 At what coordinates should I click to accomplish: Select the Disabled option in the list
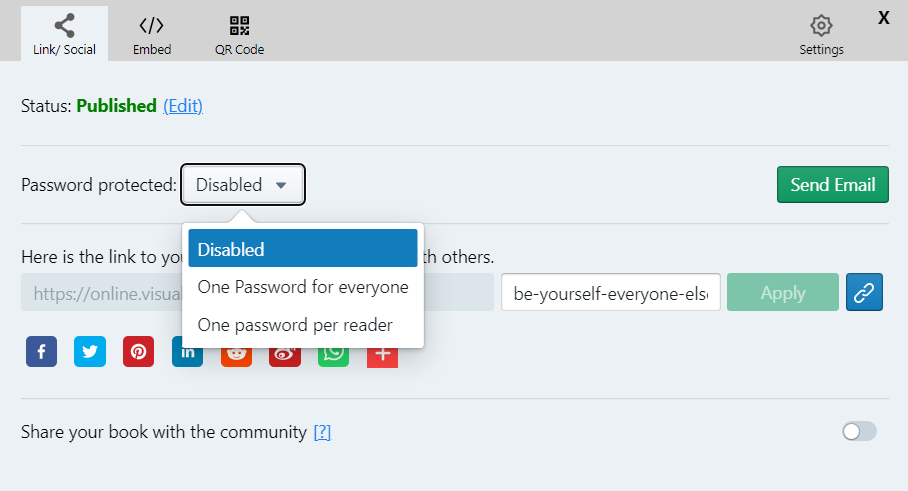pos(302,249)
